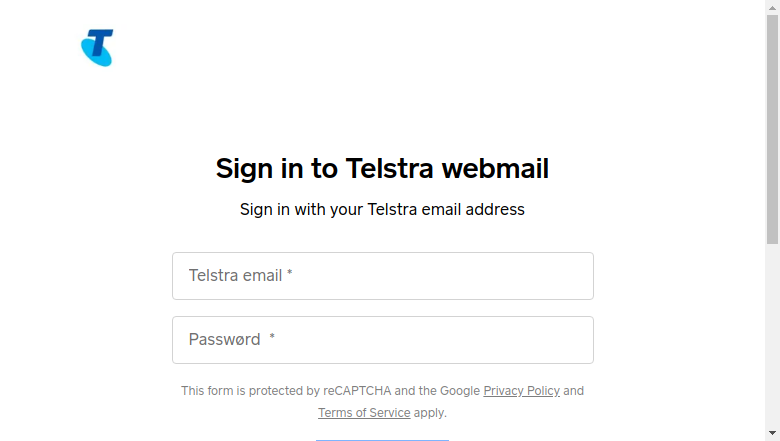Click the vertical scrollbar thumb

click(772, 129)
